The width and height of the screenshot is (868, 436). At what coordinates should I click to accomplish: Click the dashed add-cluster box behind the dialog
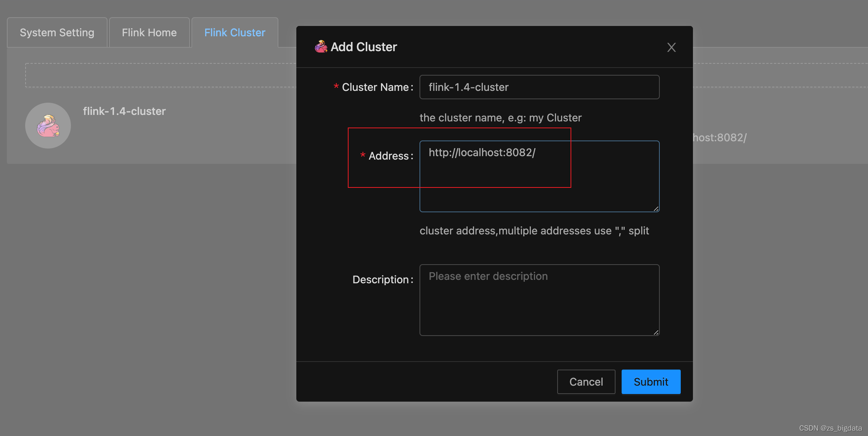[160, 75]
